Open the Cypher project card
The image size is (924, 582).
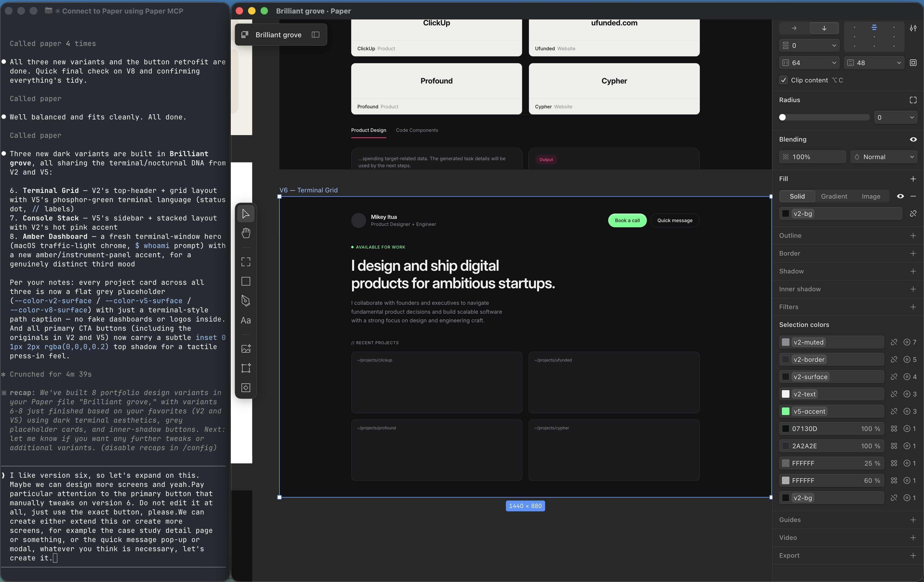coord(614,89)
